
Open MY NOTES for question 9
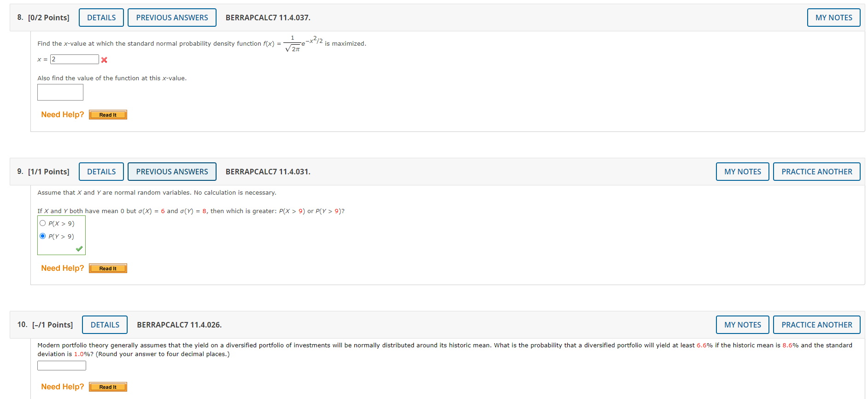click(743, 172)
